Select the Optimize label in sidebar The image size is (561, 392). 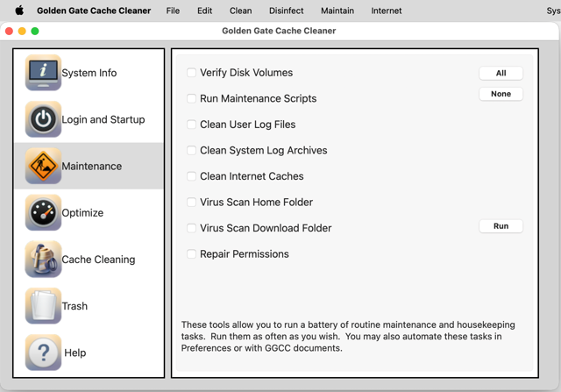82,213
